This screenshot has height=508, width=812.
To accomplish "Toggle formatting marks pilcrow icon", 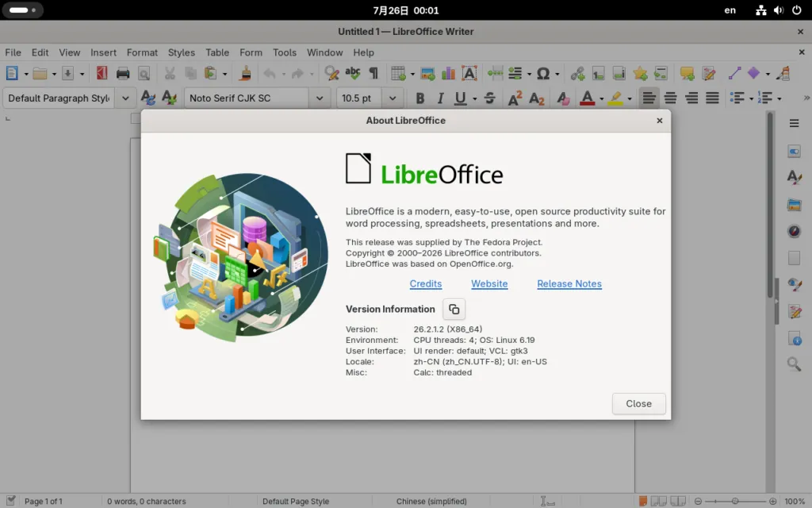I will [x=373, y=73].
